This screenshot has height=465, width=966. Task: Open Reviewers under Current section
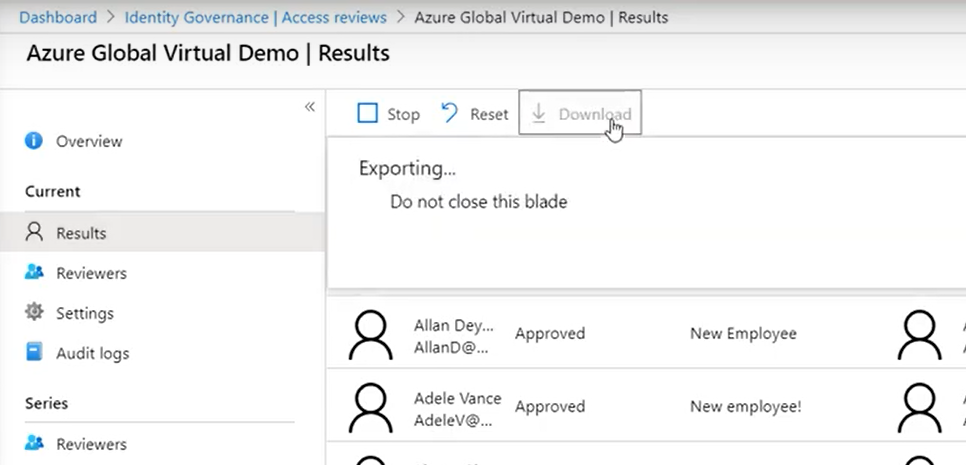coord(91,273)
